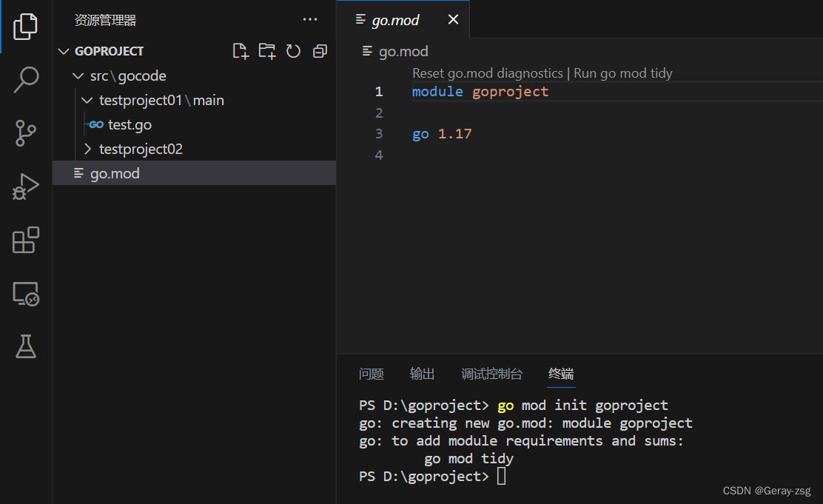Expand the testproject02 folder
The height and width of the screenshot is (504, 823).
pyautogui.click(x=87, y=149)
